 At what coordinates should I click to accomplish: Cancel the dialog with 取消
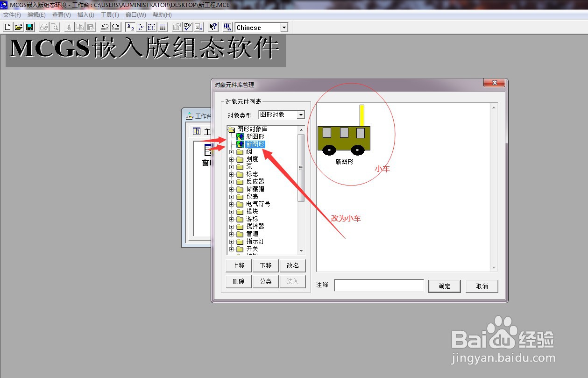482,286
